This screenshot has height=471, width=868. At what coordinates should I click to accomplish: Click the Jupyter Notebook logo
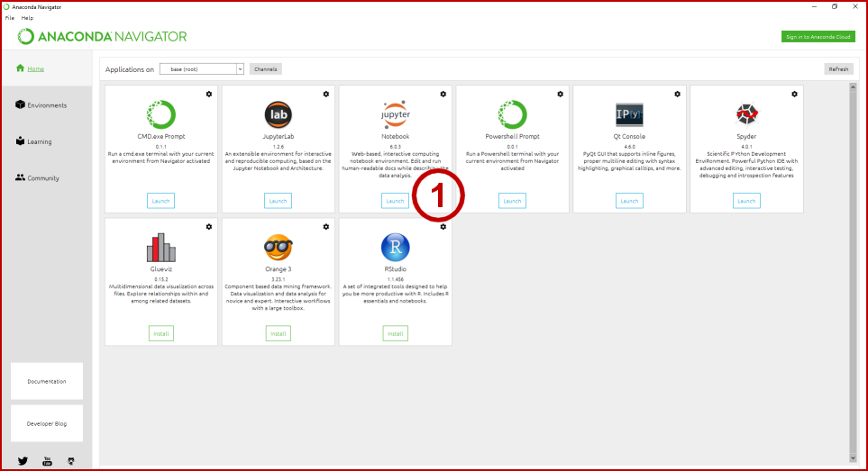396,114
